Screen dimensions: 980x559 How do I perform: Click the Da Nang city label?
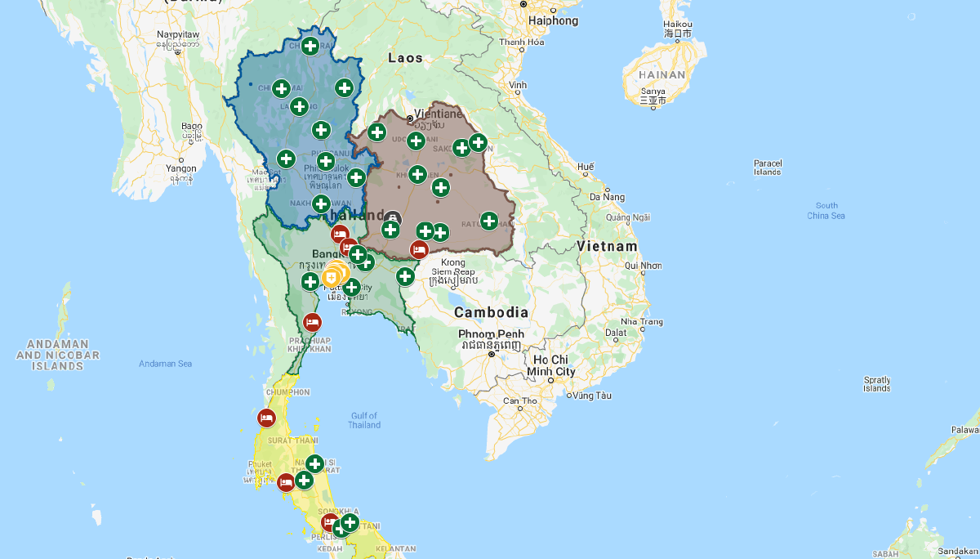[606, 197]
